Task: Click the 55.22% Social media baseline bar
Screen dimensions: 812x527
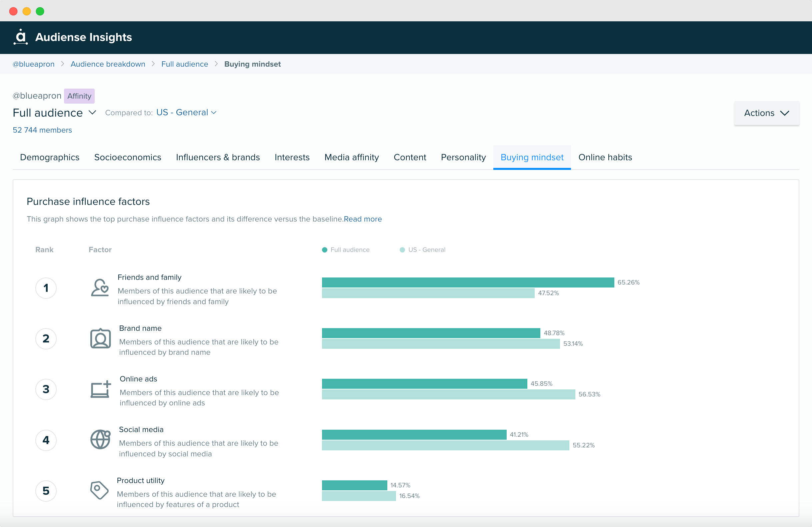Action: pos(446,445)
